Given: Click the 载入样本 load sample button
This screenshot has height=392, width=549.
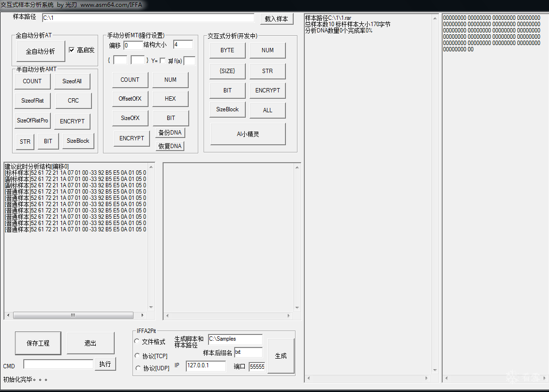Looking at the screenshot, I should click(x=277, y=19).
